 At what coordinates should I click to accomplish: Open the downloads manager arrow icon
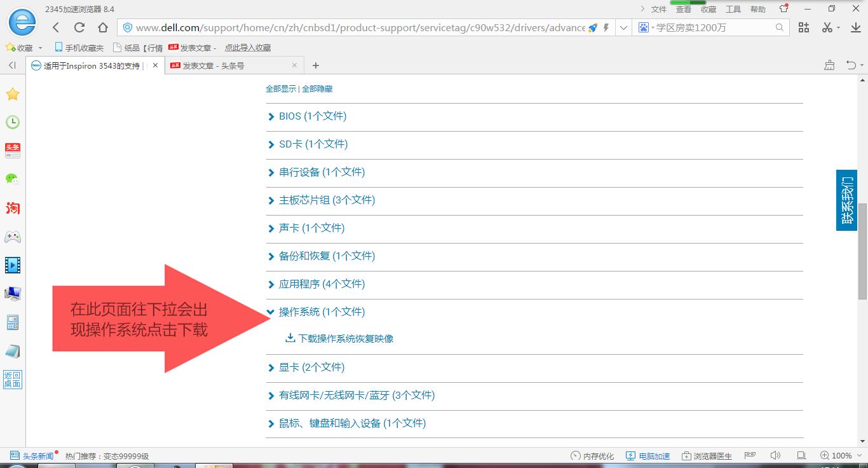pyautogui.click(x=855, y=27)
